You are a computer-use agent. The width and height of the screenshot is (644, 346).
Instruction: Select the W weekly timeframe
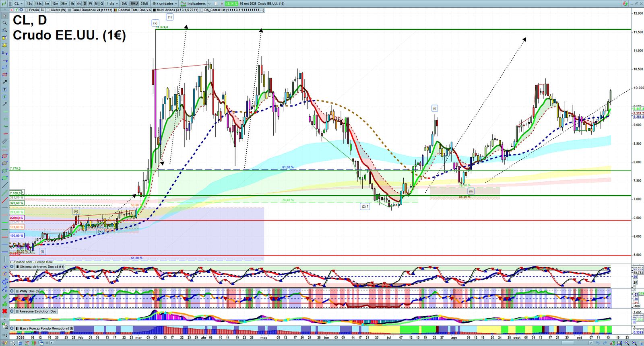pos(90,4)
